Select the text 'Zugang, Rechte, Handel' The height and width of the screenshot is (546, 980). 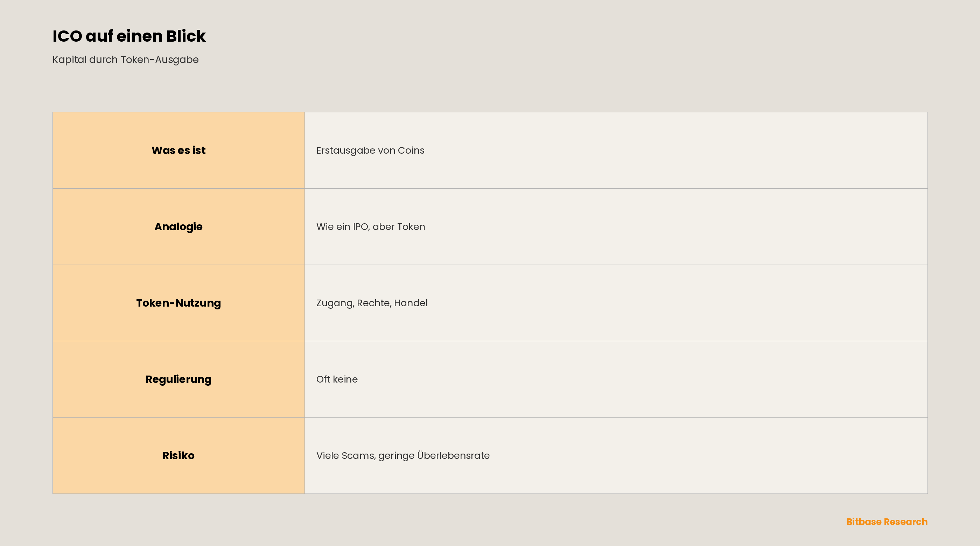(x=372, y=303)
